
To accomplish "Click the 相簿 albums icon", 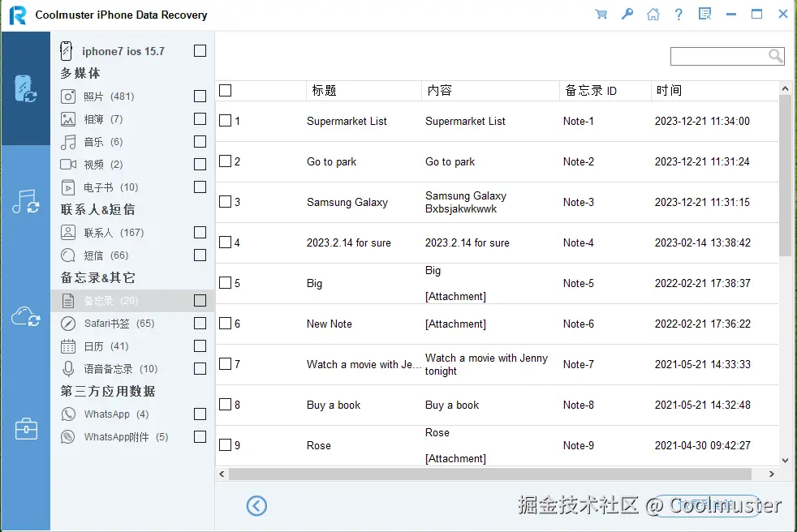I will [x=68, y=119].
